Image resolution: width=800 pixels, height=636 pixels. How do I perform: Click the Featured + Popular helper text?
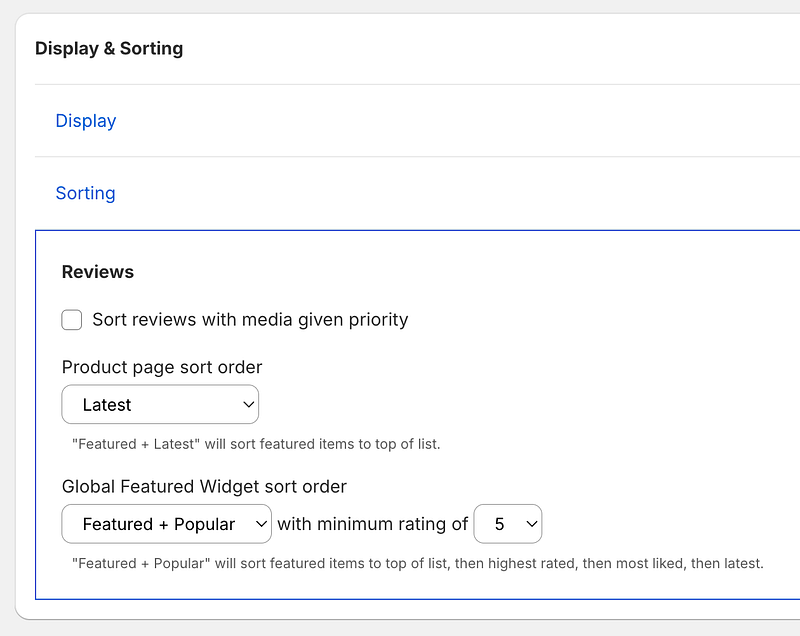coord(418,562)
